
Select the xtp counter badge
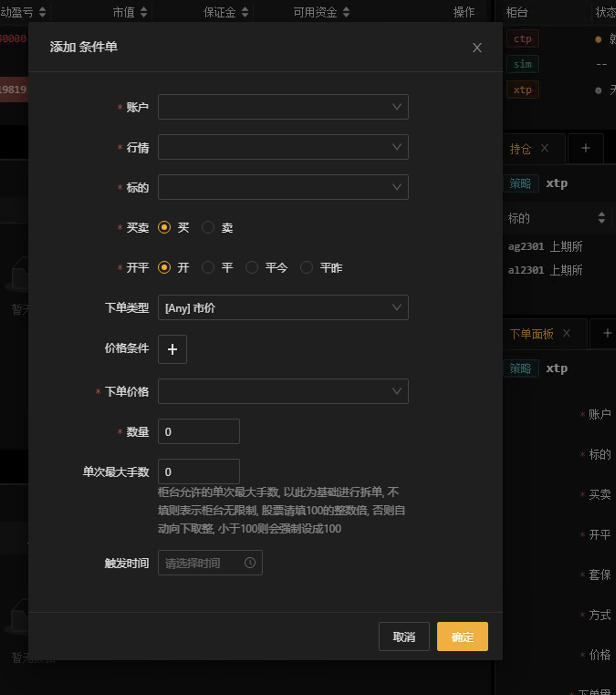pos(522,89)
